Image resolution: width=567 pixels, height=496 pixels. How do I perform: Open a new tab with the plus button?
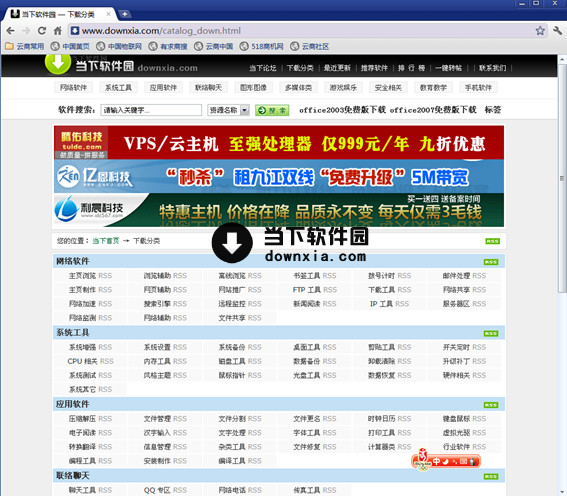(124, 14)
